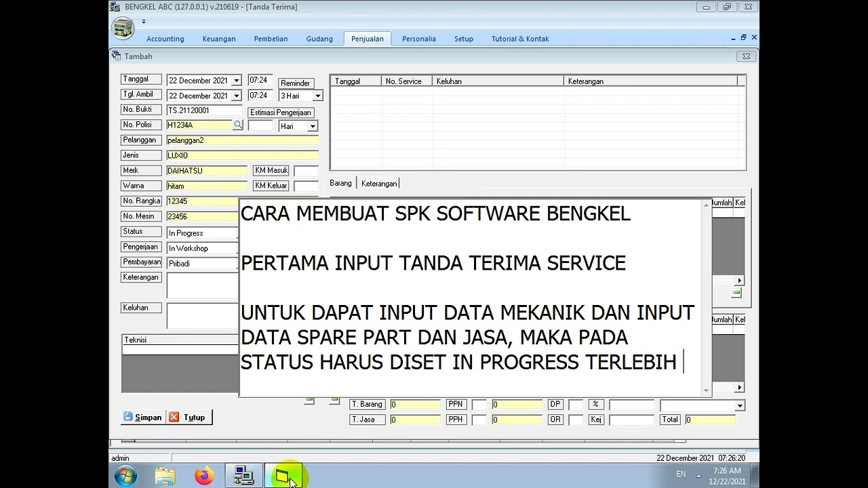Click the Keluhan text area

pos(203,316)
